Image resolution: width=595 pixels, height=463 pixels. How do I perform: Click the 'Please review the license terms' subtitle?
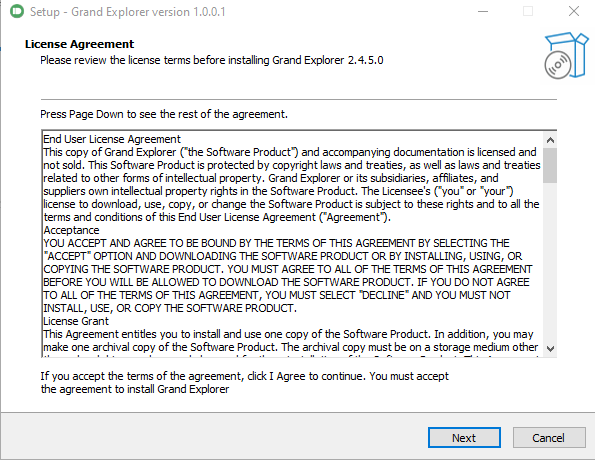(212, 60)
